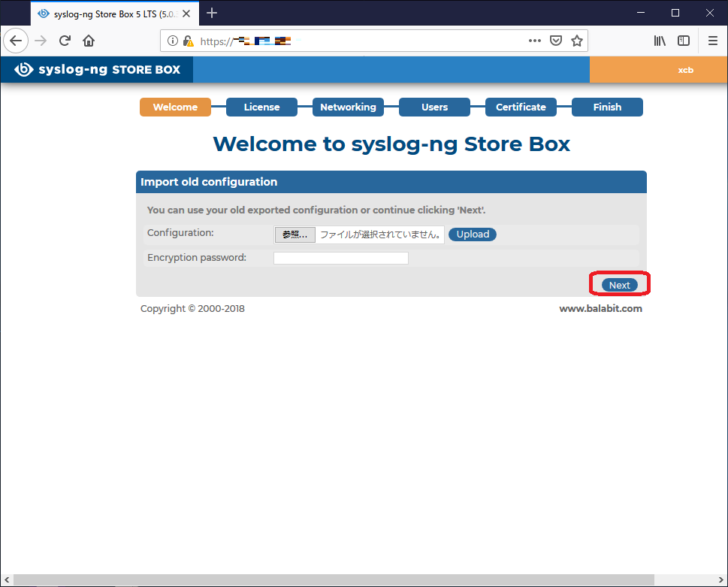Reload the page with the refresh icon
Viewport: 728px width, 587px height.
coord(65,41)
